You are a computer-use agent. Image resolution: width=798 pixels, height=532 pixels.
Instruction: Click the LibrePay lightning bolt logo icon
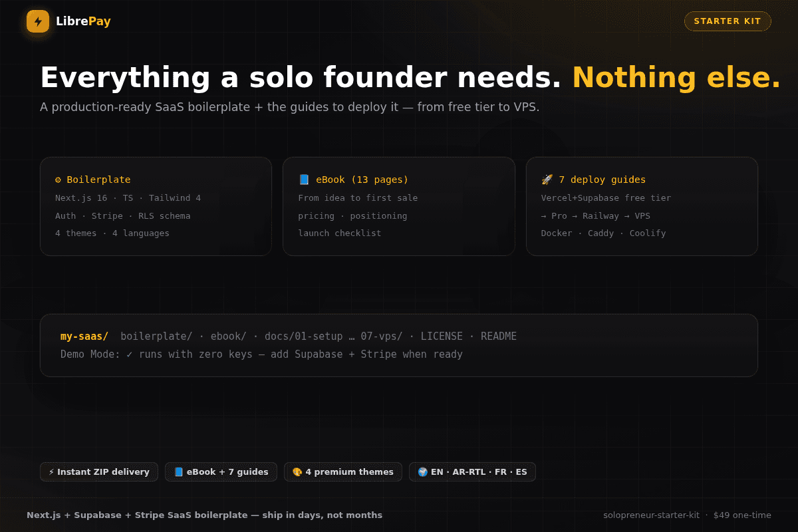[38, 21]
